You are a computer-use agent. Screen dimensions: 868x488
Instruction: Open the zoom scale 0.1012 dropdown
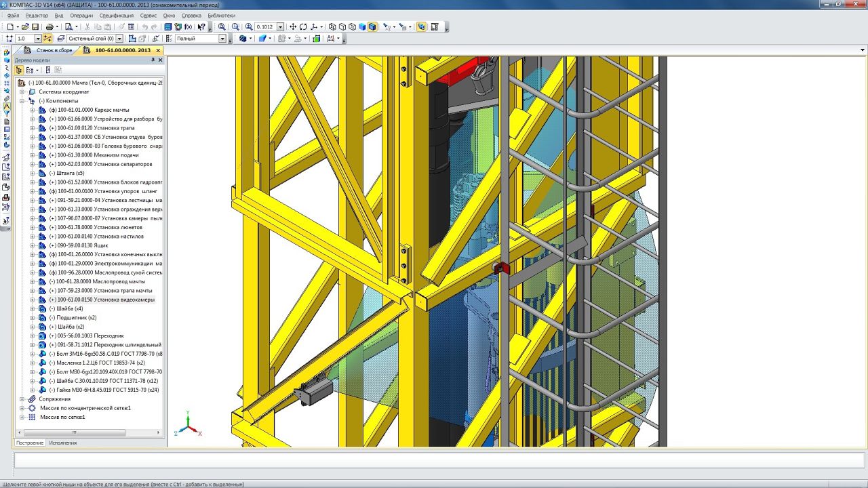point(280,27)
